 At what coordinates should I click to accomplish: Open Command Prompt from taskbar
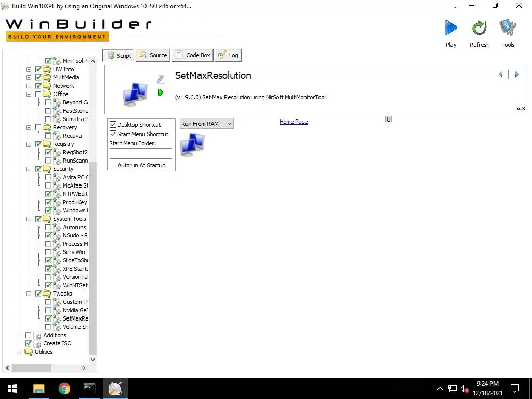(x=89, y=389)
